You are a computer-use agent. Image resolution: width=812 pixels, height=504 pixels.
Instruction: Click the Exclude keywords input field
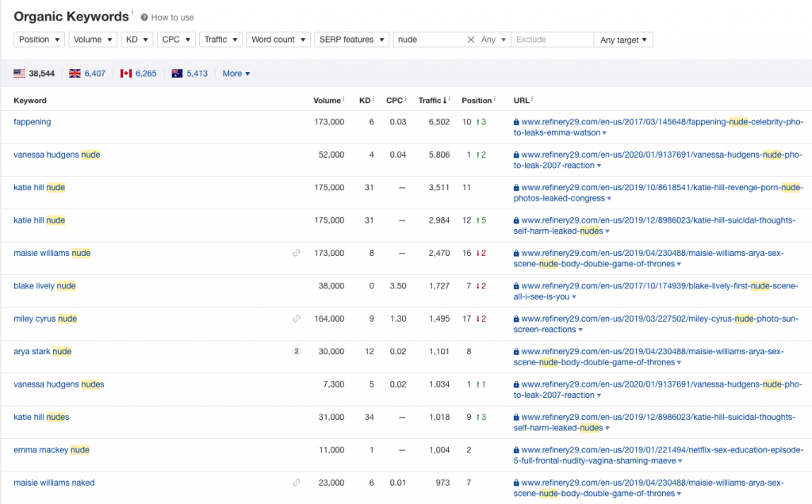click(x=553, y=40)
